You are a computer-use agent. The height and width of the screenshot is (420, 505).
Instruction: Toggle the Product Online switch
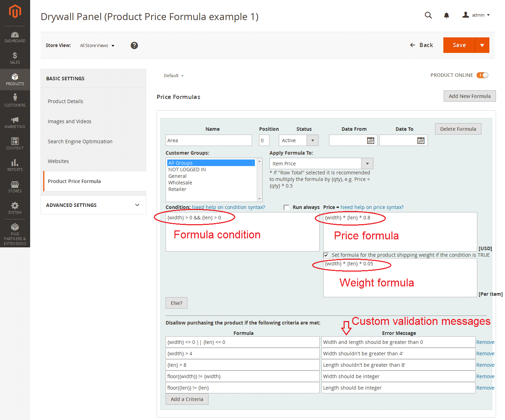pyautogui.click(x=482, y=75)
